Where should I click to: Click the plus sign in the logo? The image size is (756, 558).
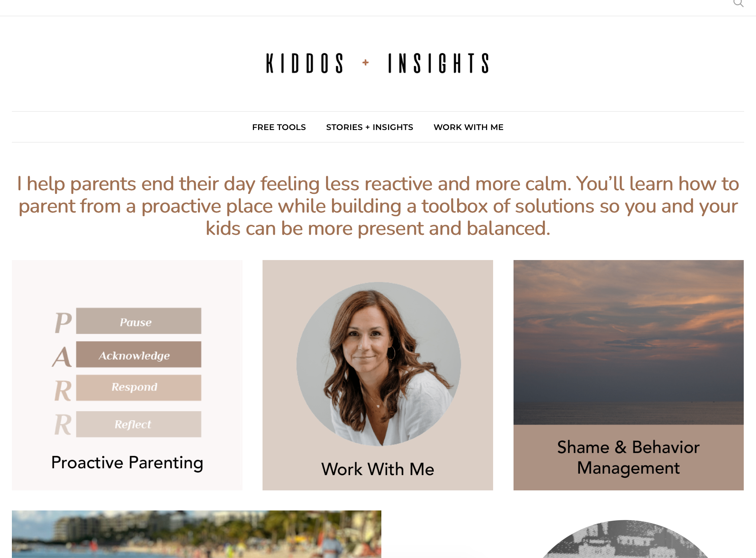[365, 62]
